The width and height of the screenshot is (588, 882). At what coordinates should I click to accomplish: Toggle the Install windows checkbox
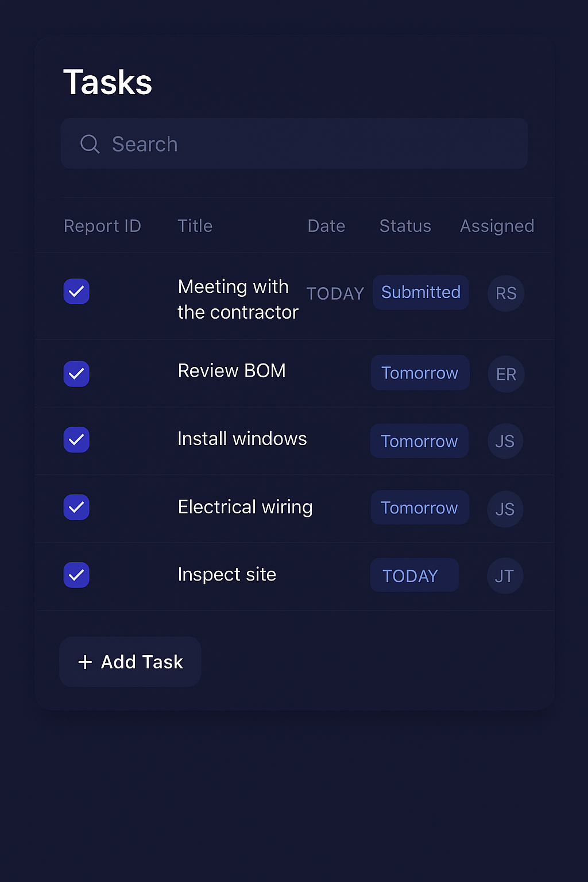pos(76,440)
